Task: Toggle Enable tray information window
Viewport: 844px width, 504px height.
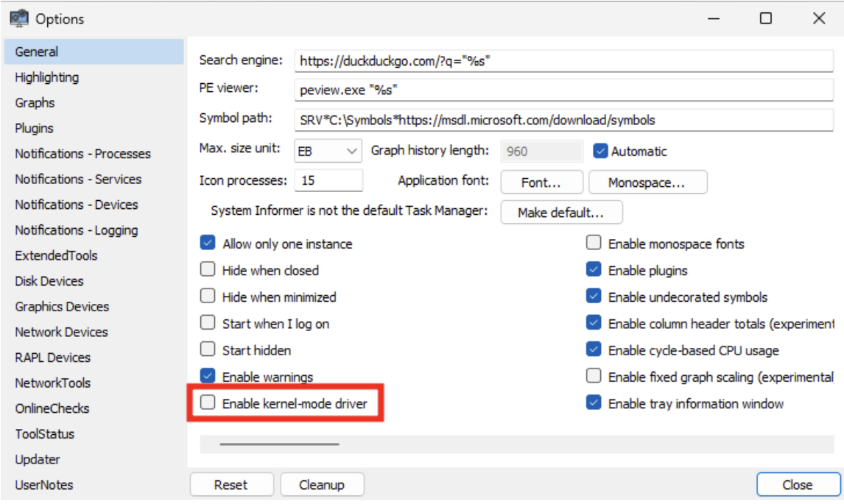Action: [x=594, y=403]
